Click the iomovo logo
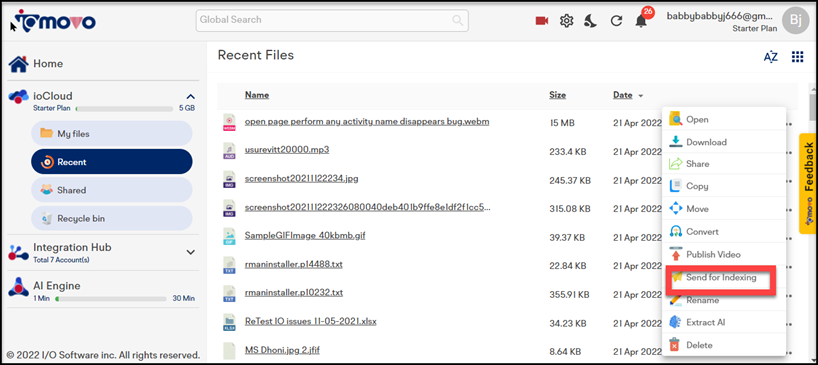 click(53, 21)
